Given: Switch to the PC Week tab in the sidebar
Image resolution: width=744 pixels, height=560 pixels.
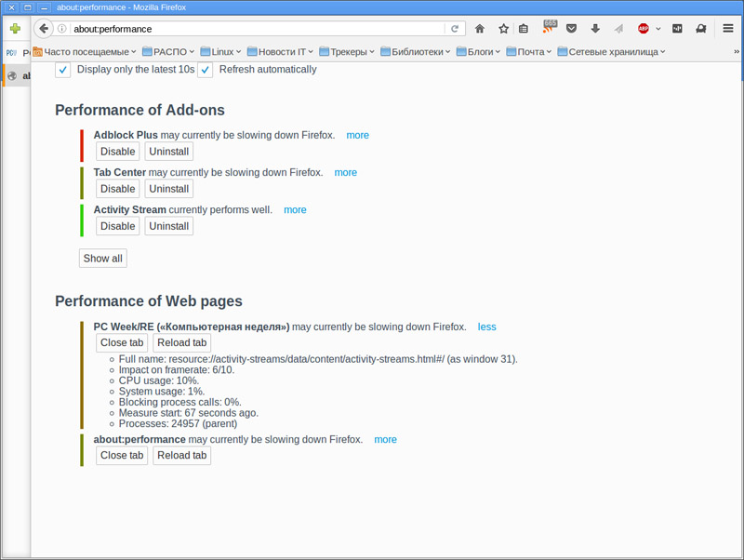Looking at the screenshot, I should 16,52.
